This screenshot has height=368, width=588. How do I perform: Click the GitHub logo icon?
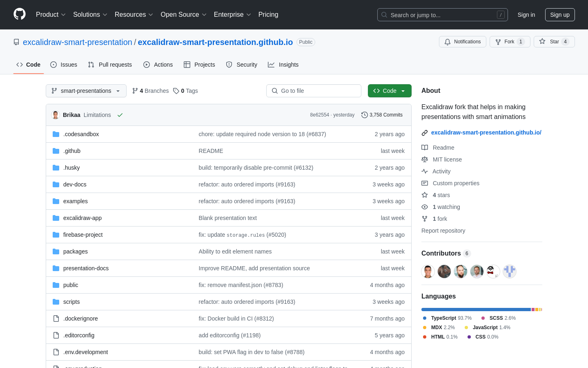20,14
